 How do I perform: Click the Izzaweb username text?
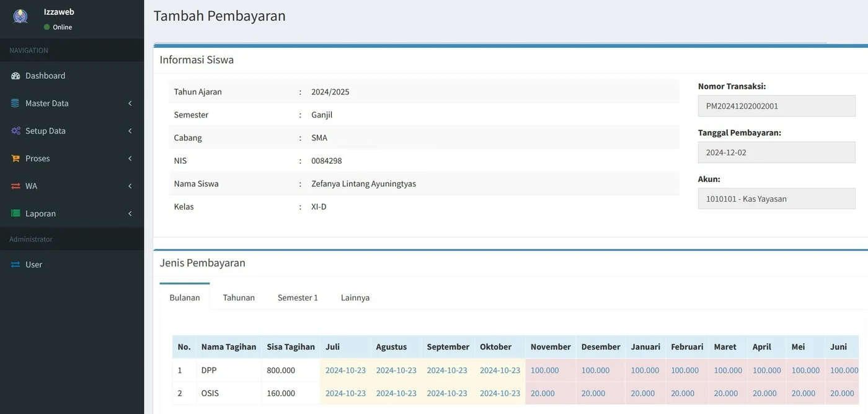tap(59, 12)
